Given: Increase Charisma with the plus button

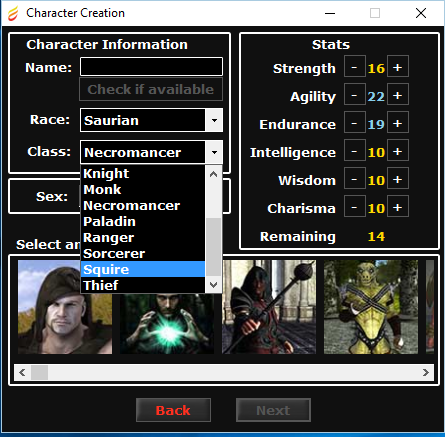Looking at the screenshot, I should click(398, 207).
